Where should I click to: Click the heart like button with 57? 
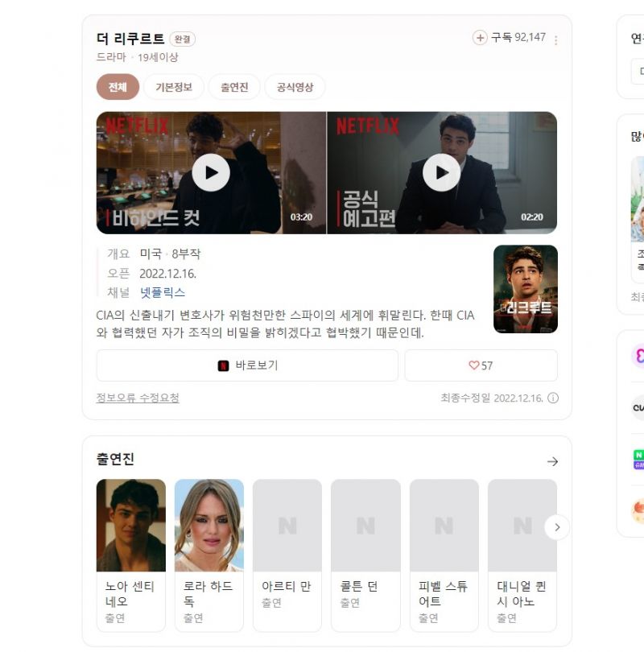pyautogui.click(x=481, y=365)
